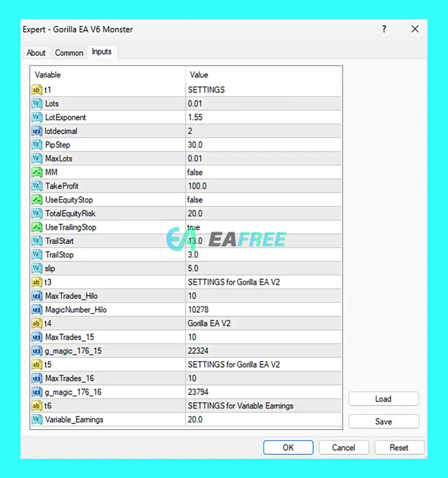Select the Inputs tab
This screenshot has height=478, width=448.
coord(102,52)
